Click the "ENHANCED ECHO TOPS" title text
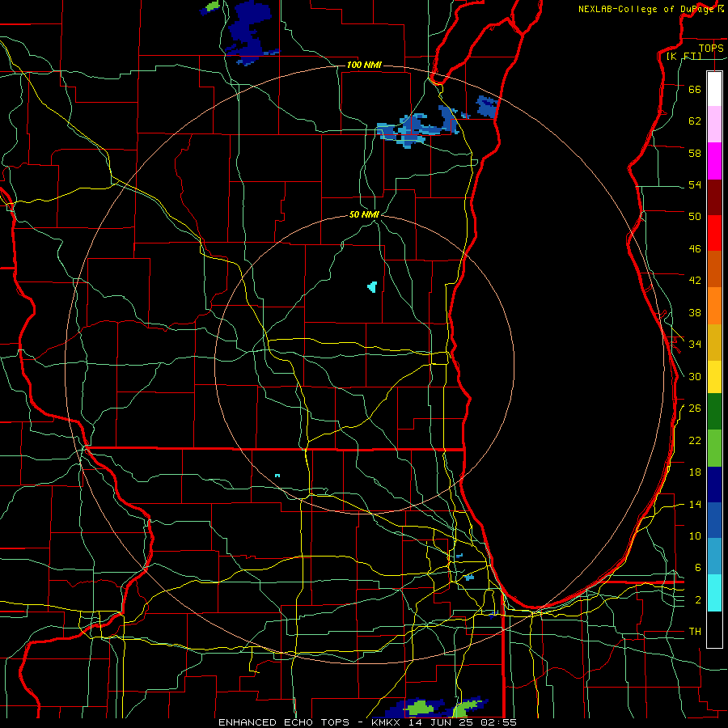 (284, 722)
